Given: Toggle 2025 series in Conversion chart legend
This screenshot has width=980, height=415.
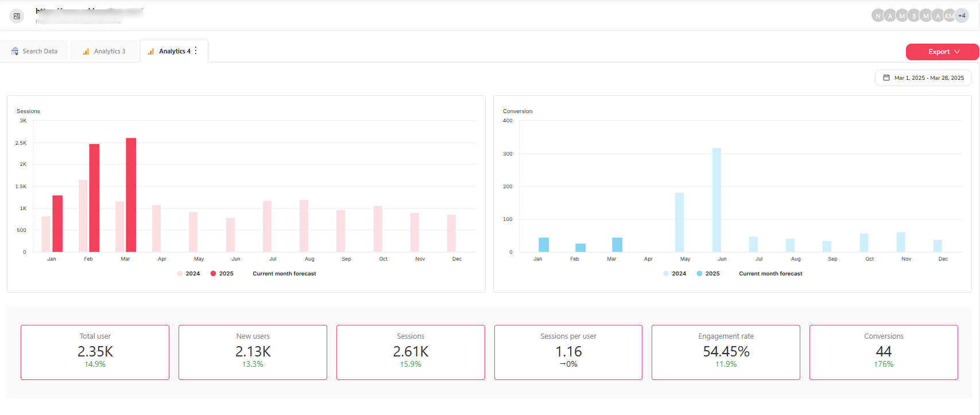Looking at the screenshot, I should [x=707, y=274].
